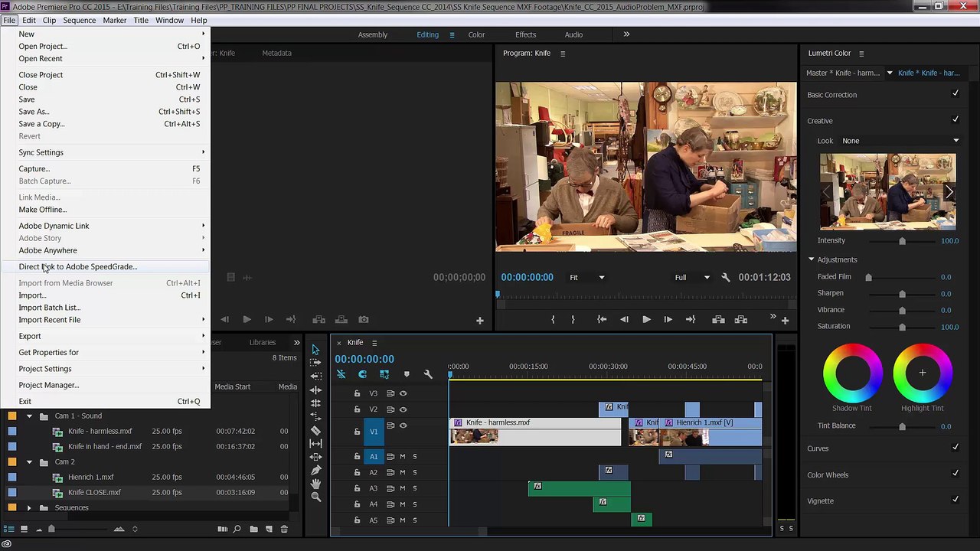Choose Save As from the File menu

click(x=34, y=112)
